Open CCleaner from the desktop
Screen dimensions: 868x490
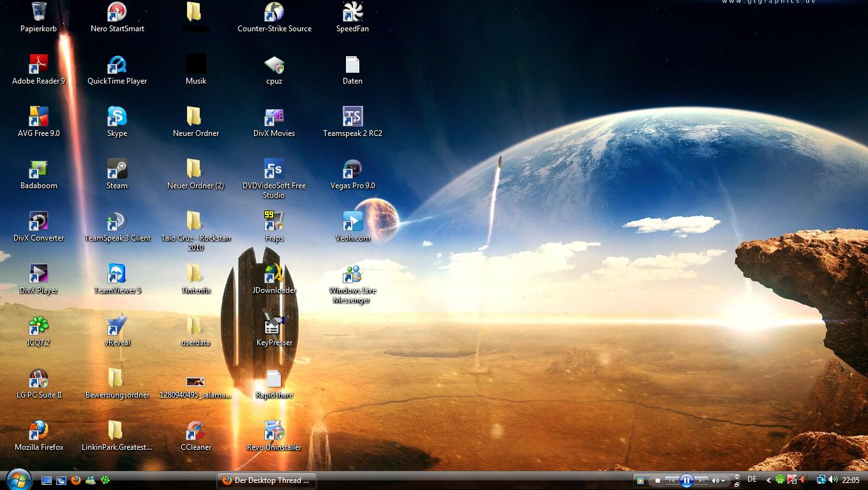click(195, 431)
